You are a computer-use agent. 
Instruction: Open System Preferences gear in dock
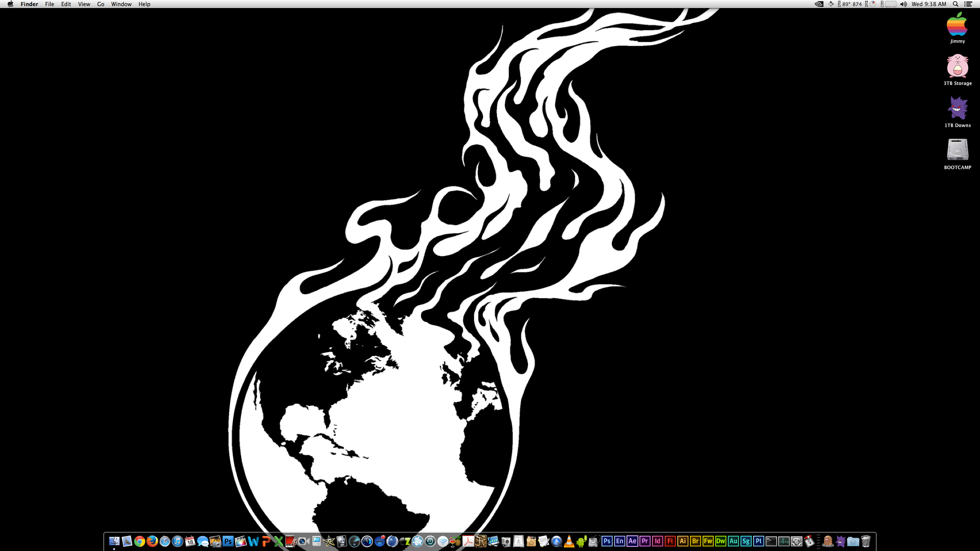[x=796, y=541]
